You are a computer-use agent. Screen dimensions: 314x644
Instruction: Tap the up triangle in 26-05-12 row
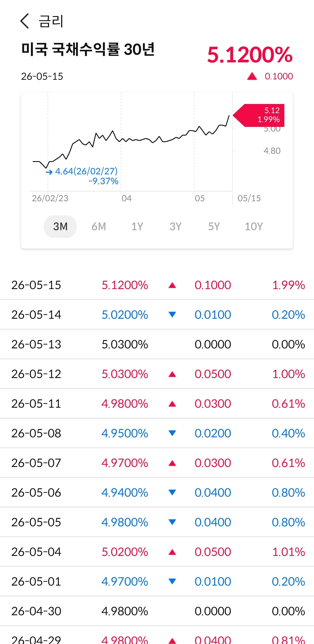(172, 374)
